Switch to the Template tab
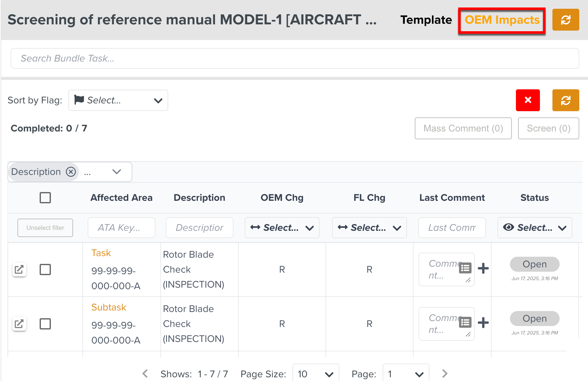Image resolution: width=588 pixels, height=381 pixels. [426, 20]
